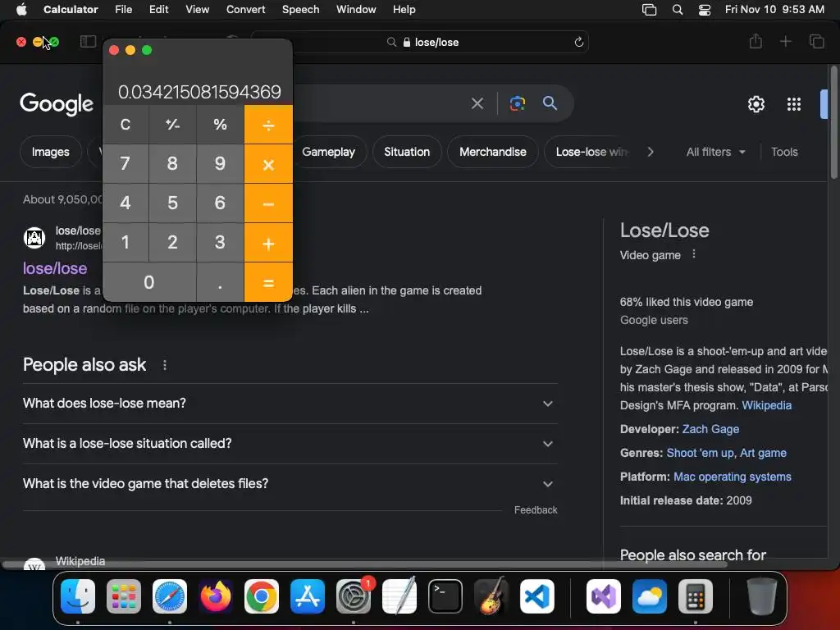Tap digit 2 on the Calculator
Screen dimensions: 840x630
point(172,243)
